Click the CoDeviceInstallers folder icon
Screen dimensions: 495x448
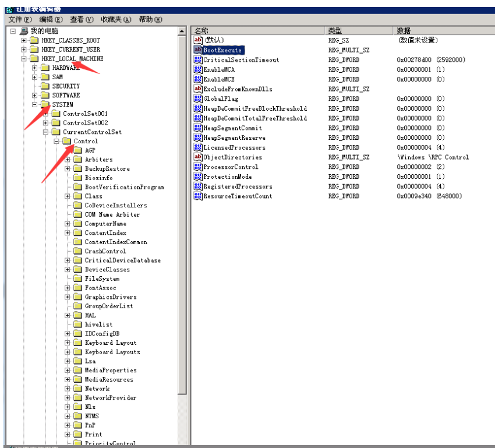[x=77, y=205]
